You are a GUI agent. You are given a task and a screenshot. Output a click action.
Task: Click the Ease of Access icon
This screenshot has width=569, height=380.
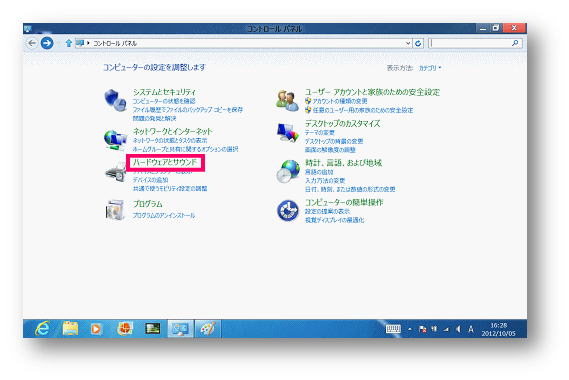288,211
